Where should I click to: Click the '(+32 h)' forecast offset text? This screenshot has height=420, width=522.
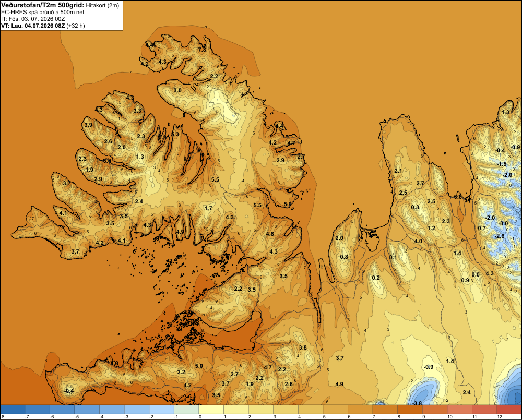pos(76,26)
